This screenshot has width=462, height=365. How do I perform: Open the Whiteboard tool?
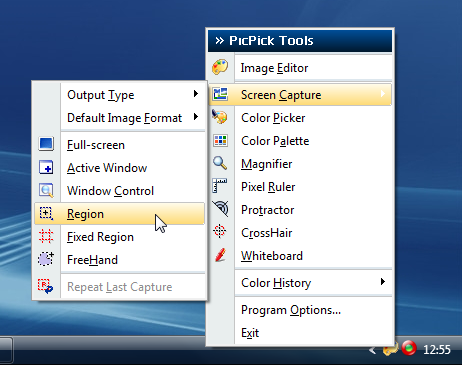(x=300, y=256)
